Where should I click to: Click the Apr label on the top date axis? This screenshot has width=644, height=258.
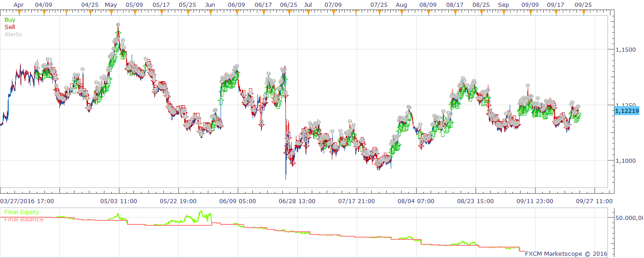(x=18, y=5)
